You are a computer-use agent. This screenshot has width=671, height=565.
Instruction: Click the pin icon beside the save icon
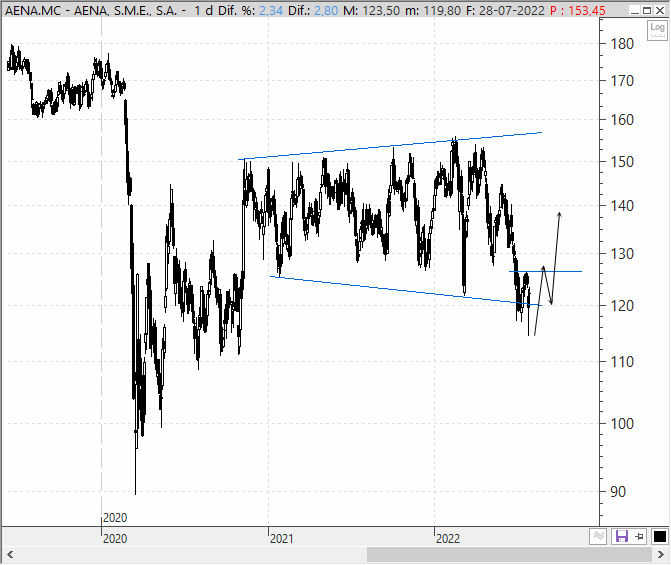(639, 536)
